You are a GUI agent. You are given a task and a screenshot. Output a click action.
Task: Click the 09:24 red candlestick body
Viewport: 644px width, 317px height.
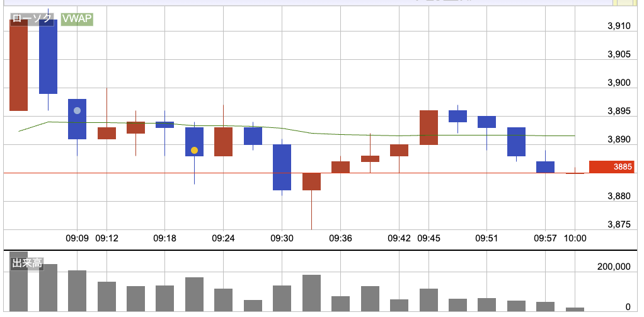coord(223,141)
